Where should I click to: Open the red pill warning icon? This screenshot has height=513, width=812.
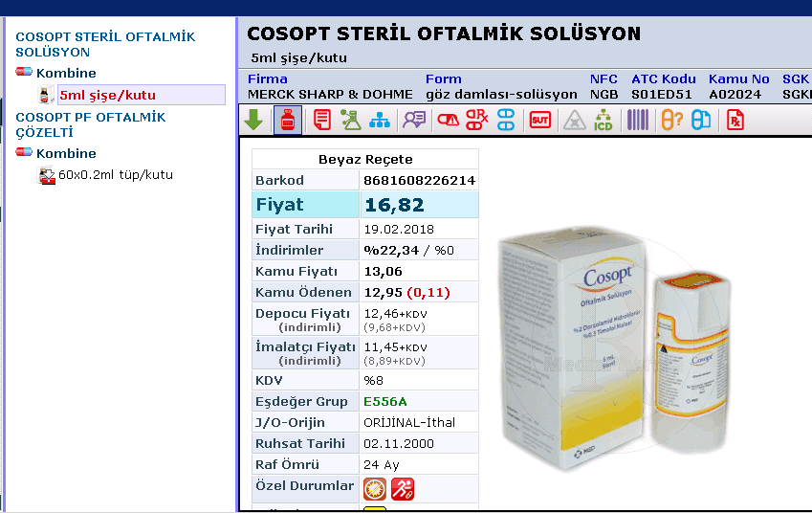coord(448,121)
